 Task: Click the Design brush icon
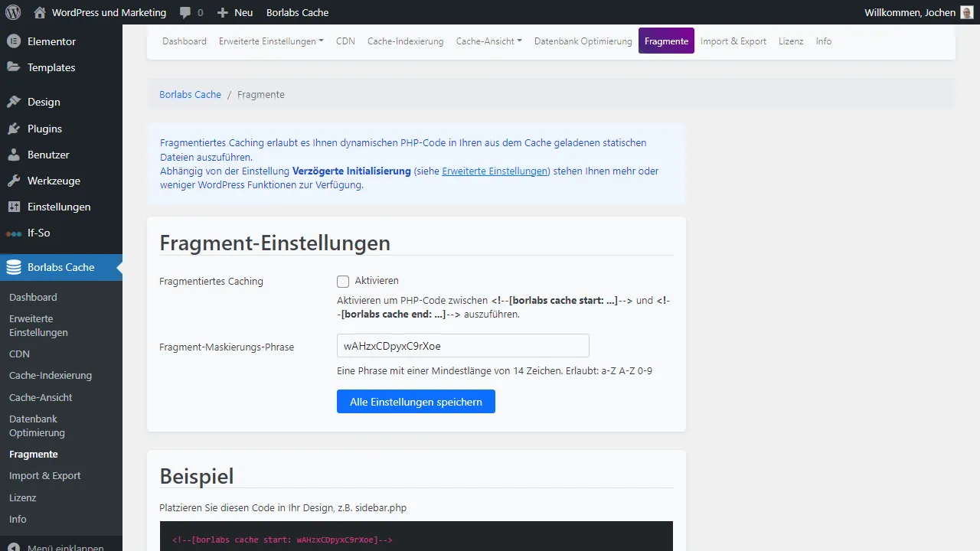[13, 102]
